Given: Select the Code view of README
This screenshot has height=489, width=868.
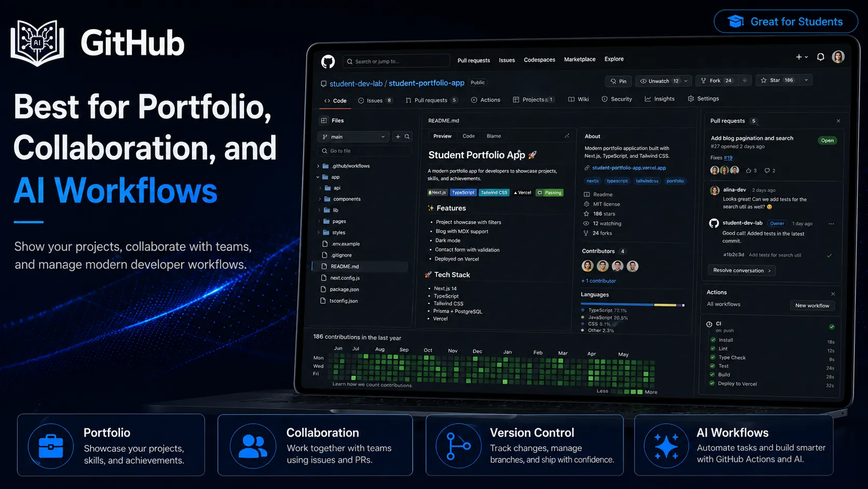Looking at the screenshot, I should (469, 136).
